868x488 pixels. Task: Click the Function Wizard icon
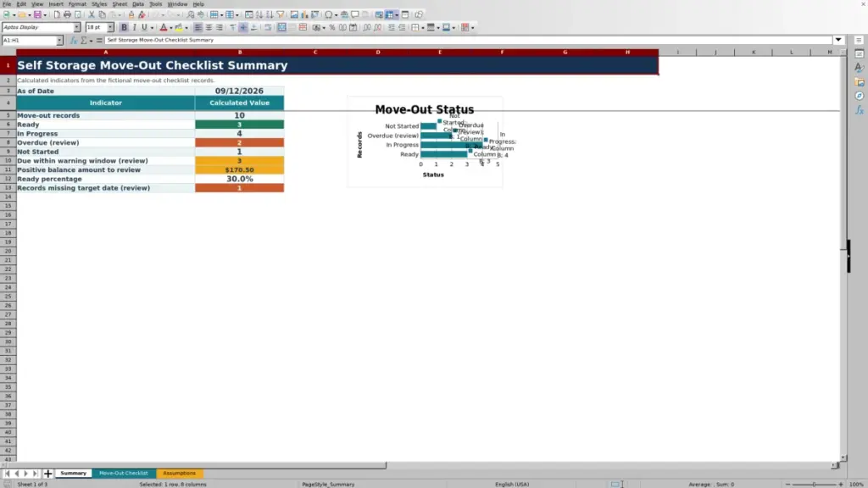[74, 41]
